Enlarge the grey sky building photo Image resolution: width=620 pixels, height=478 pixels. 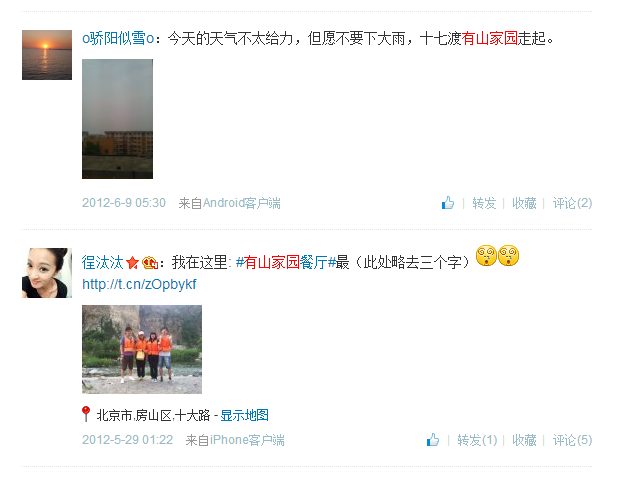point(117,119)
